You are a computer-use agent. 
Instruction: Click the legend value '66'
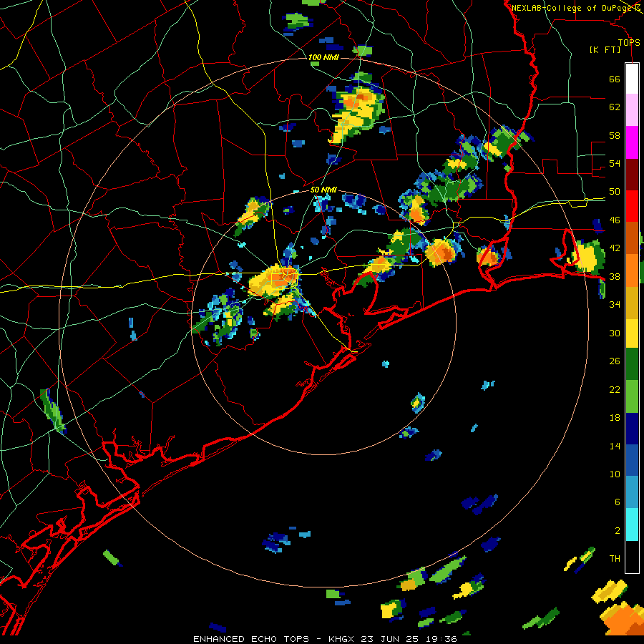tap(615, 79)
